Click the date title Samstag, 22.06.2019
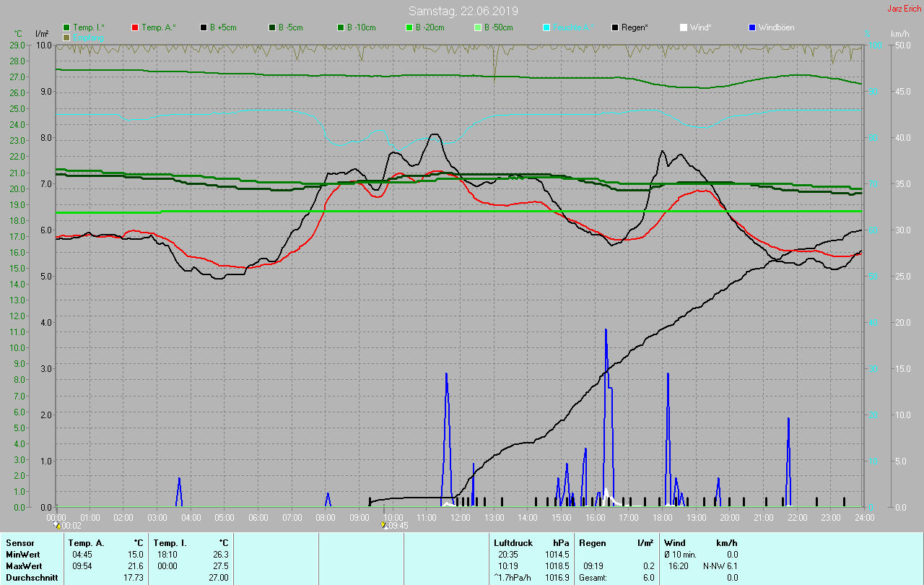 463,11
